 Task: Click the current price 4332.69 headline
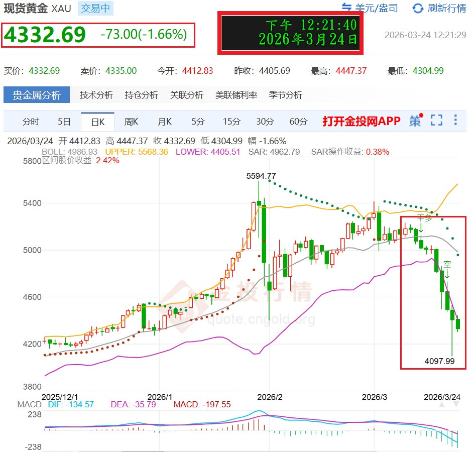click(x=45, y=34)
